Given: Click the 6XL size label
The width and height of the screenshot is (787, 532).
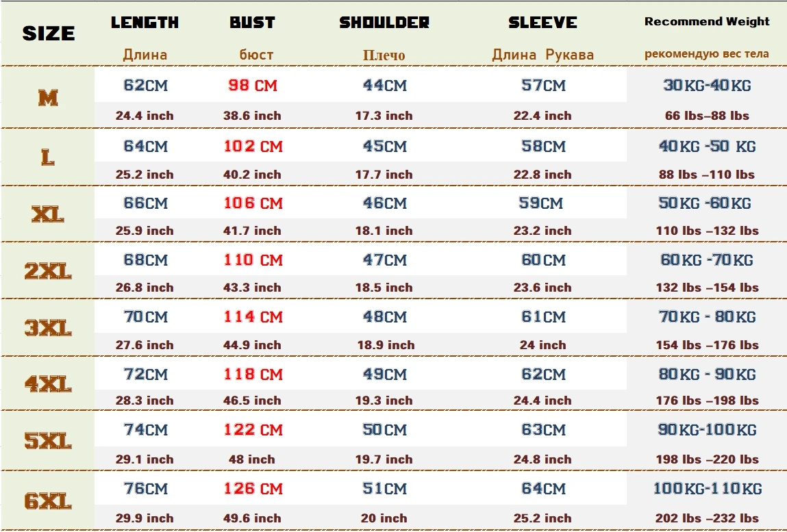Looking at the screenshot, I should click(x=48, y=502).
